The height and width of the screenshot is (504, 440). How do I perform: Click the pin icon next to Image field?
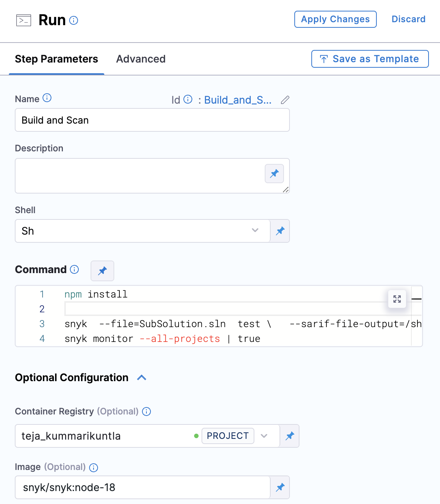coord(280,487)
